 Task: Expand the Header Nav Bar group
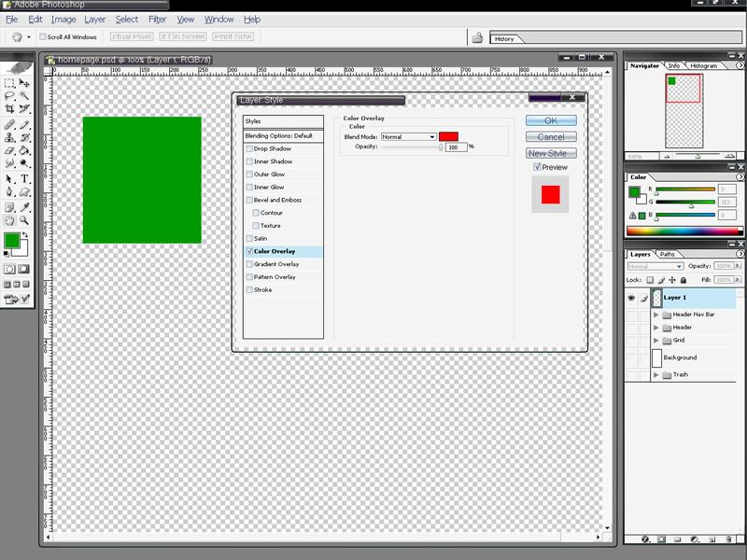point(656,315)
